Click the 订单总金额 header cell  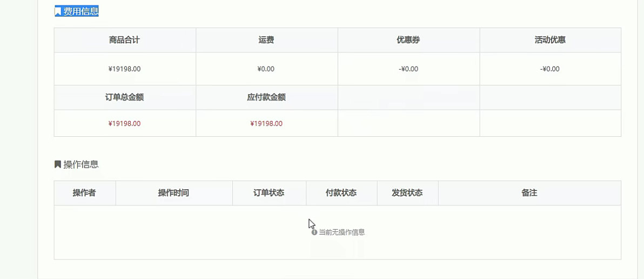click(x=125, y=97)
